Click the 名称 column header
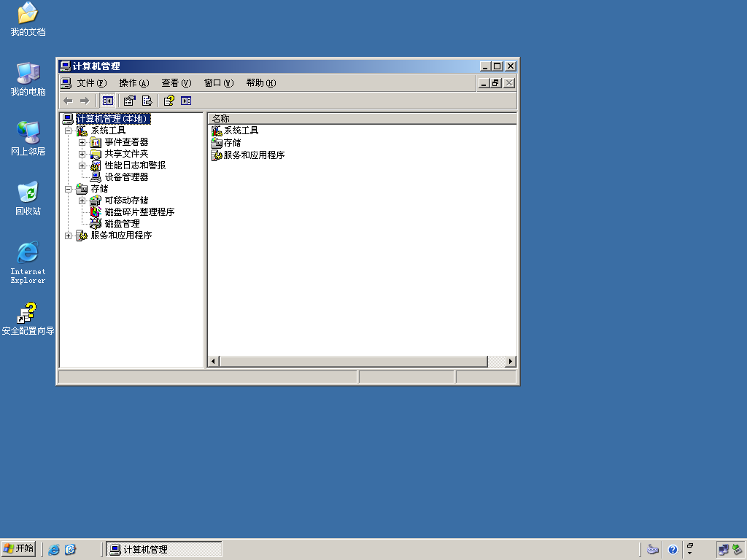Image resolution: width=747 pixels, height=560 pixels. [362, 119]
